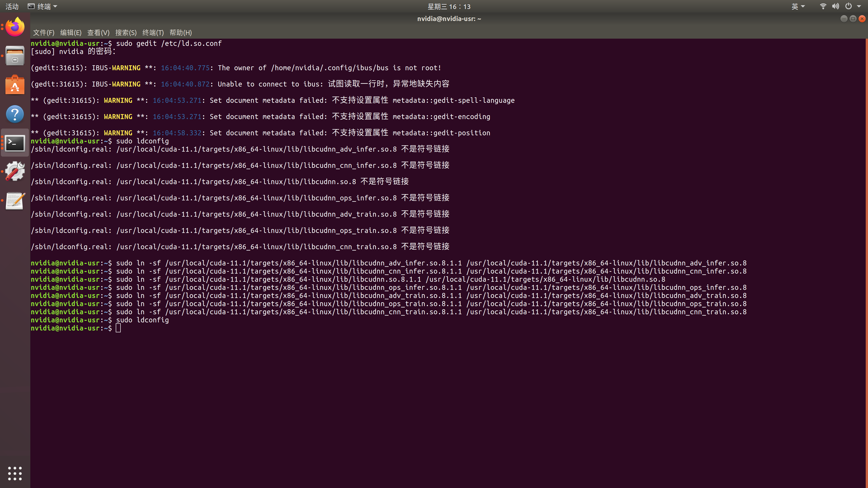Click the terminal prompt at the cursor
Image resolution: width=868 pixels, height=488 pixels.
(x=118, y=328)
